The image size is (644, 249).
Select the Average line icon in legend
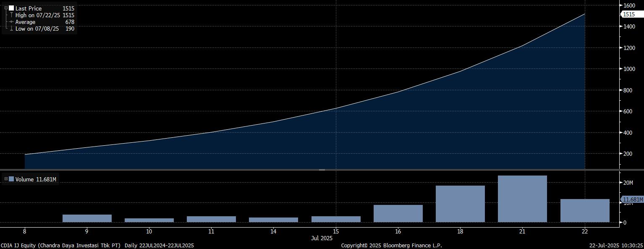click(11, 22)
